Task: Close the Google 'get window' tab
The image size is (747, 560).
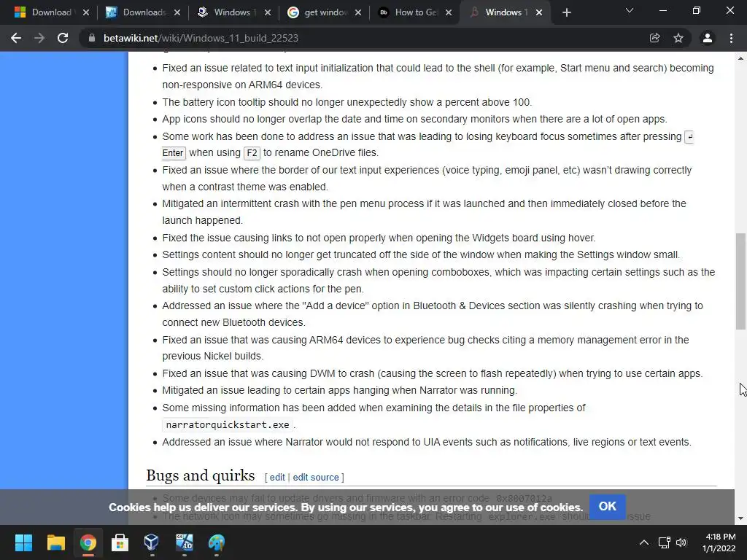Action: coord(358,13)
